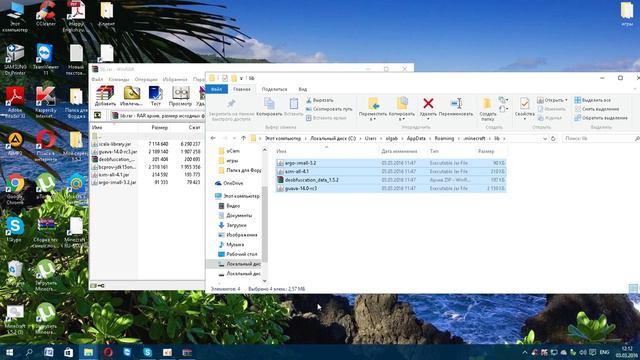Click the Explorer Copy (Копировать) clipboard icon
The width and height of the screenshot is (640, 360).
point(269,104)
